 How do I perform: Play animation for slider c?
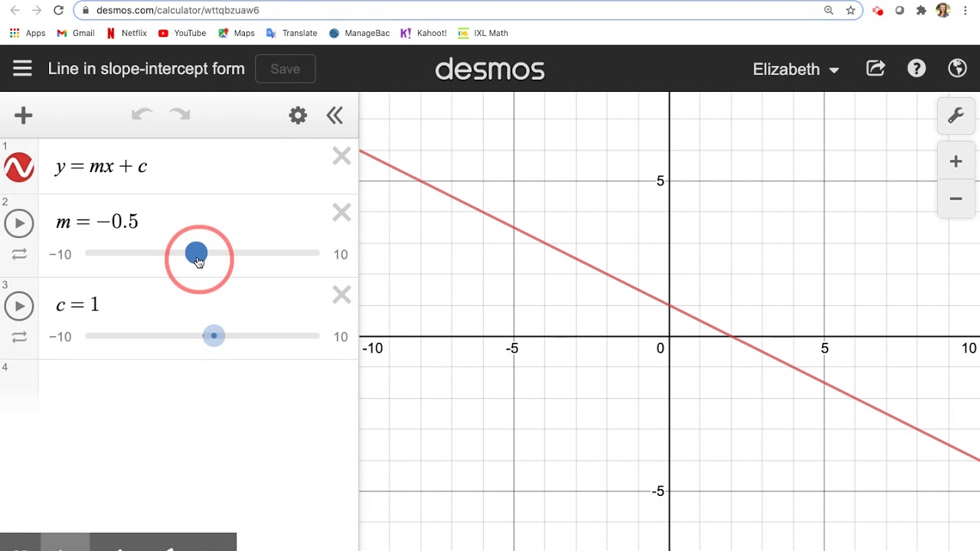(19, 306)
